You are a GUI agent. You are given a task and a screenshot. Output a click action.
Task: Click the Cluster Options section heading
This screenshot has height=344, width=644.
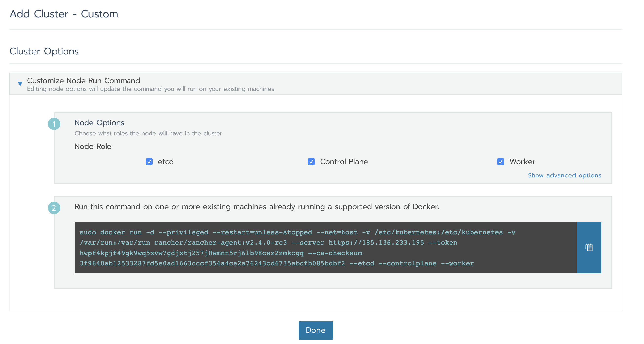44,51
